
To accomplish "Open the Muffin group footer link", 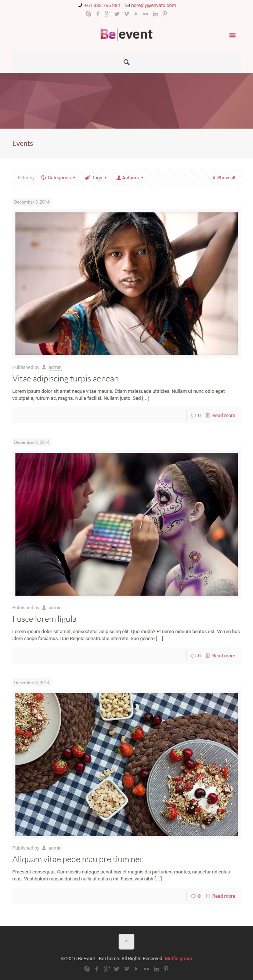I will point(178,958).
